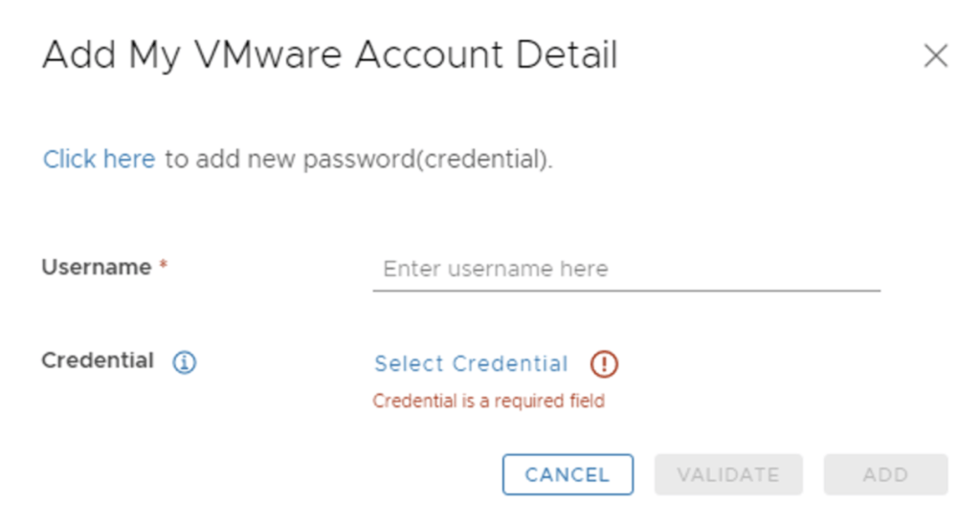Focus the Username input field

coord(626,269)
